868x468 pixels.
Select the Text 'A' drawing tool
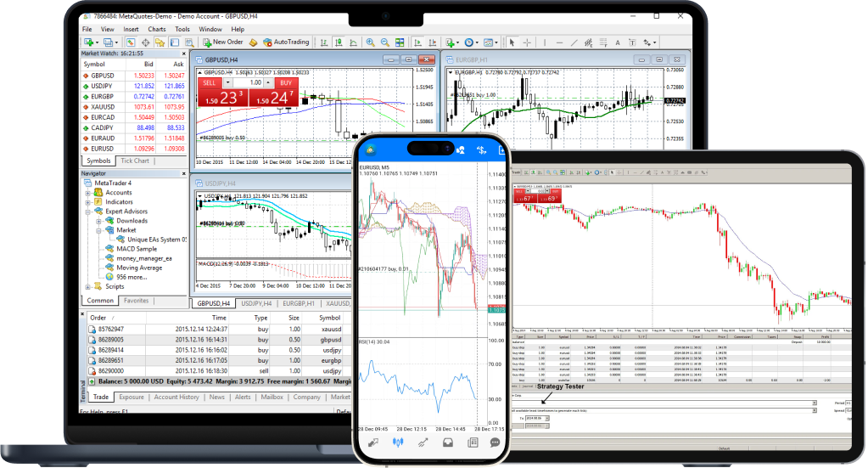pyautogui.click(x=618, y=42)
